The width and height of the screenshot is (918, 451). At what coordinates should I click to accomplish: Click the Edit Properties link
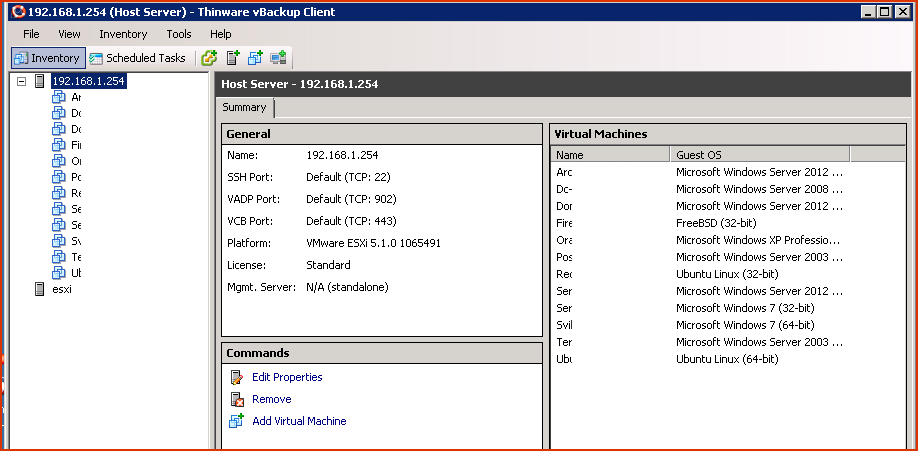click(287, 377)
